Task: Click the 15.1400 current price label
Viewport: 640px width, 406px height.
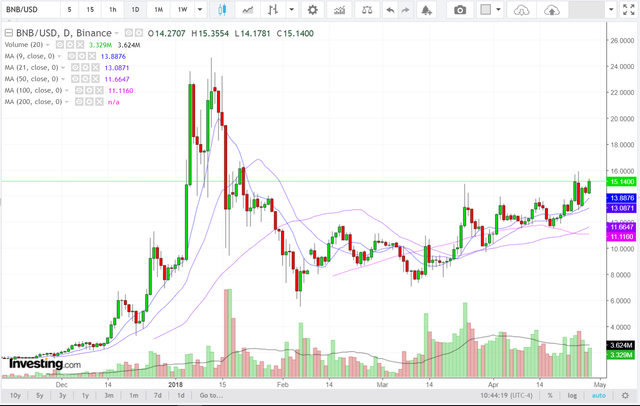Action: 621,182
